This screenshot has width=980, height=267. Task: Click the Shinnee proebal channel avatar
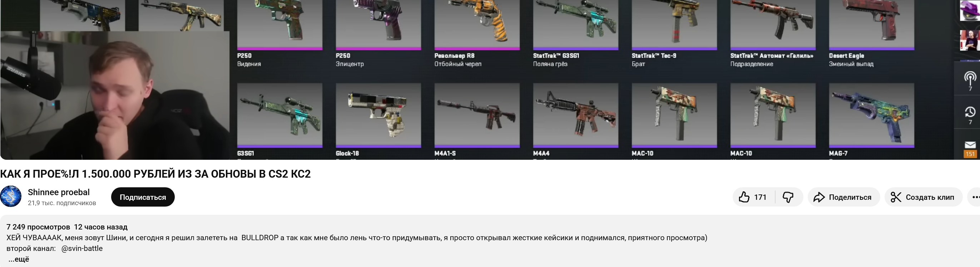pos(11,196)
